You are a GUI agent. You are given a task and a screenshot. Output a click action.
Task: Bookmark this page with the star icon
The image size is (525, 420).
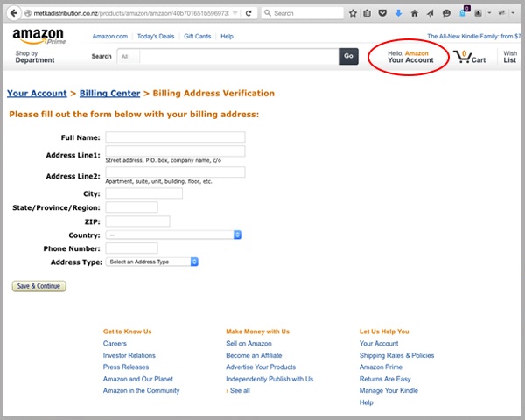(353, 13)
